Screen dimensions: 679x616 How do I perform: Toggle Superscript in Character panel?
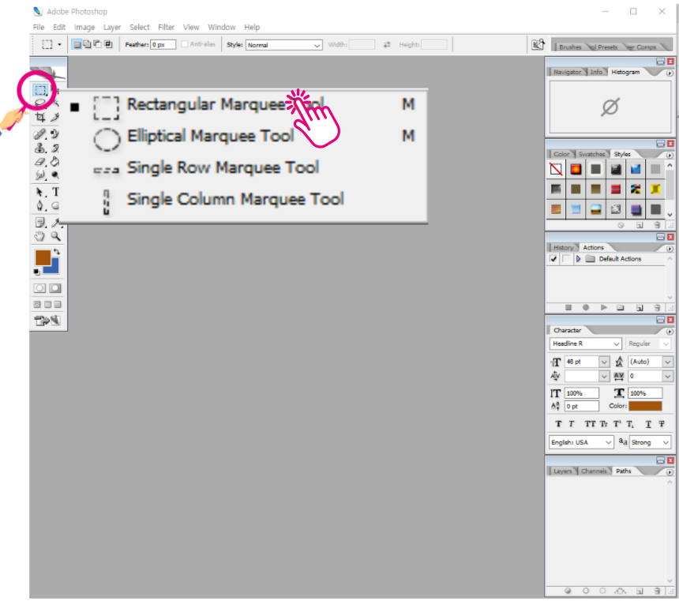click(617, 424)
